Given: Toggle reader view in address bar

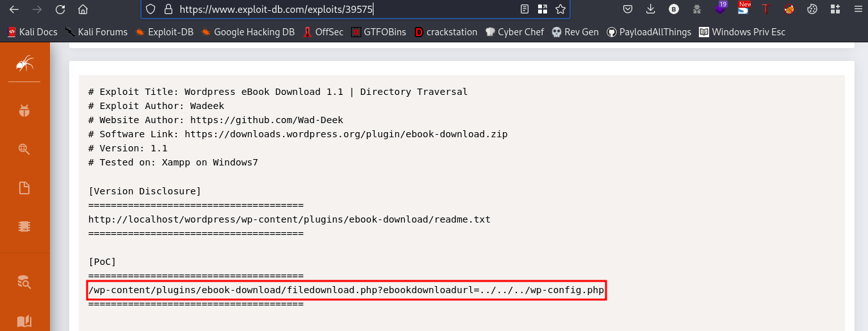Looking at the screenshot, I should pyautogui.click(x=525, y=9).
